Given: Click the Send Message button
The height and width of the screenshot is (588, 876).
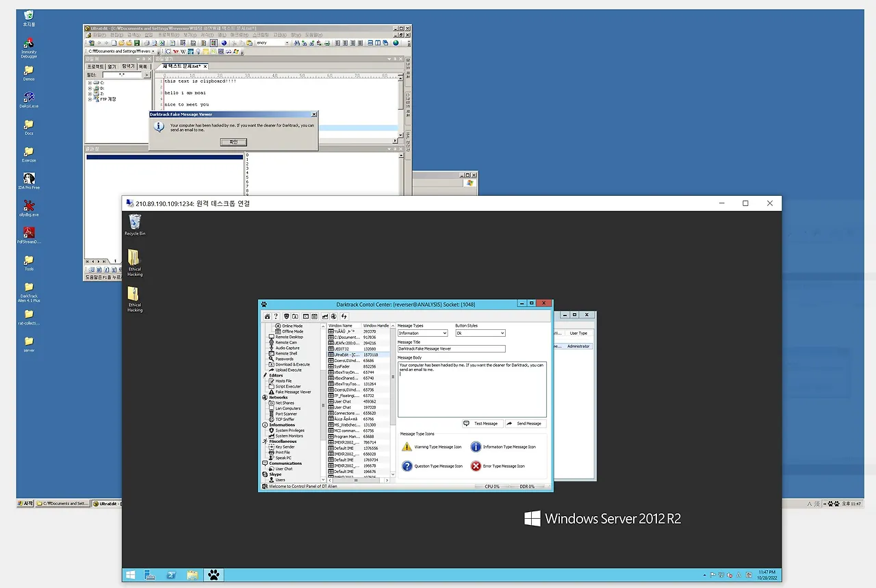Looking at the screenshot, I should 526,424.
